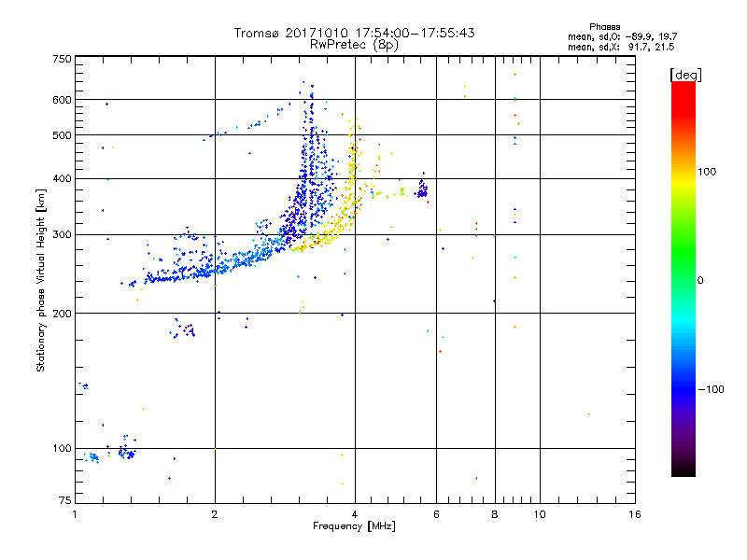Click colorbar tick label '-100'
Viewport: 747px width, 560px height.
[x=711, y=389]
